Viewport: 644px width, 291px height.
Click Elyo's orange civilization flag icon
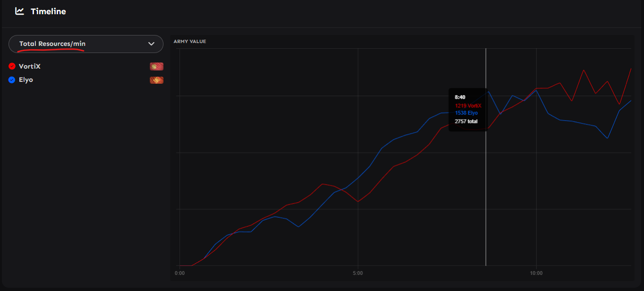tap(156, 80)
